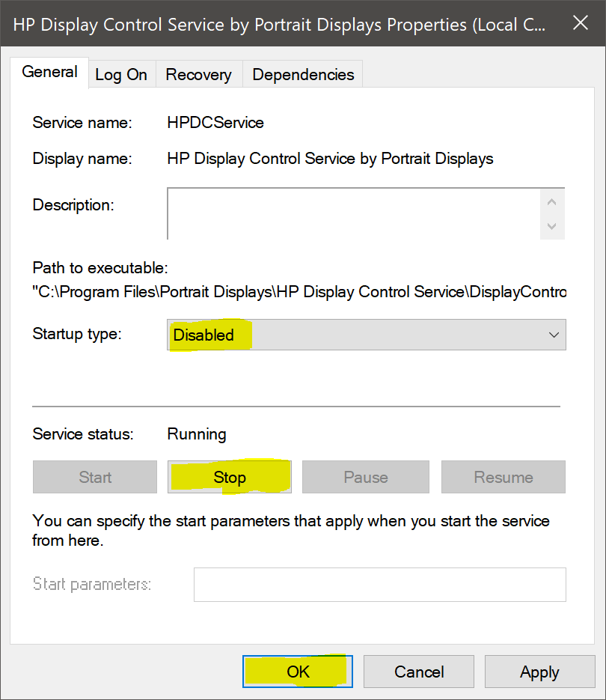This screenshot has width=606, height=700.
Task: Click the General tab
Action: (x=50, y=73)
